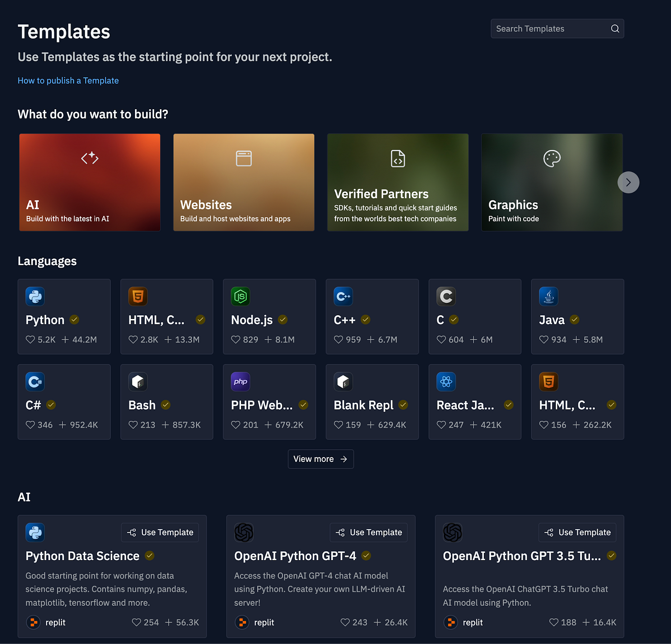671x644 pixels.
Task: Click the heart icon on Java card
Action: coord(544,340)
